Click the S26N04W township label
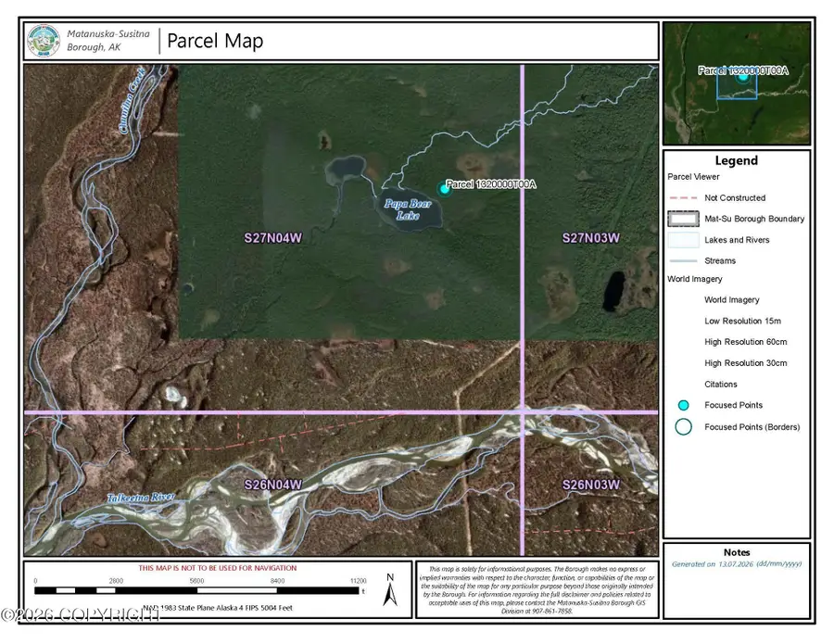Viewport: 834px width, 644px height. point(272,485)
